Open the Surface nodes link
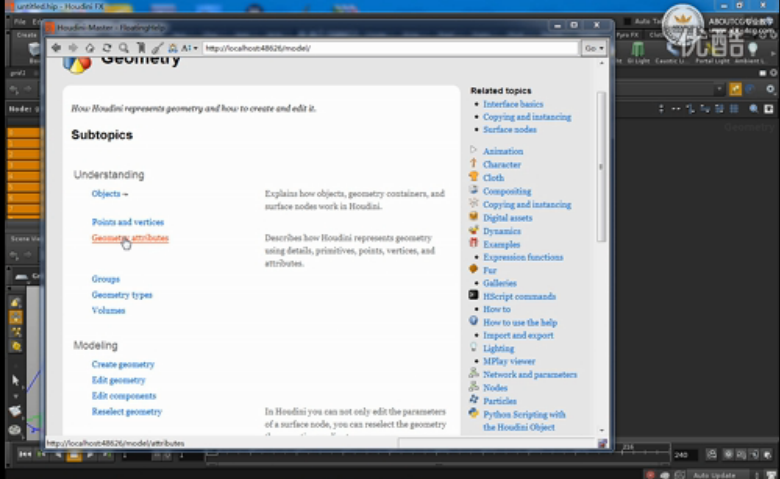The image size is (780, 479). pos(509,129)
